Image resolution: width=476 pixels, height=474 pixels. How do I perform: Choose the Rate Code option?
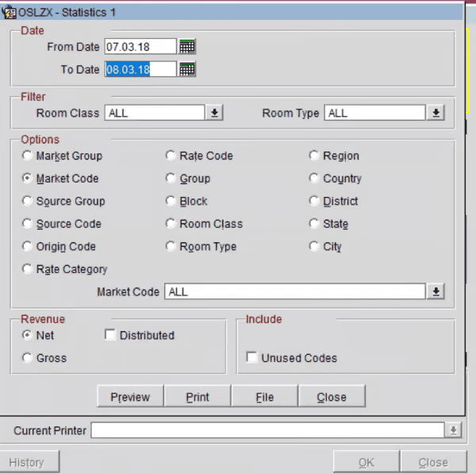coord(171,156)
